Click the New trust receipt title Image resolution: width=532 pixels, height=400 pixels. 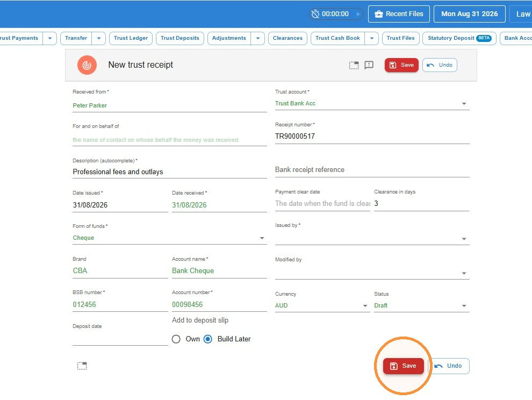[140, 65]
